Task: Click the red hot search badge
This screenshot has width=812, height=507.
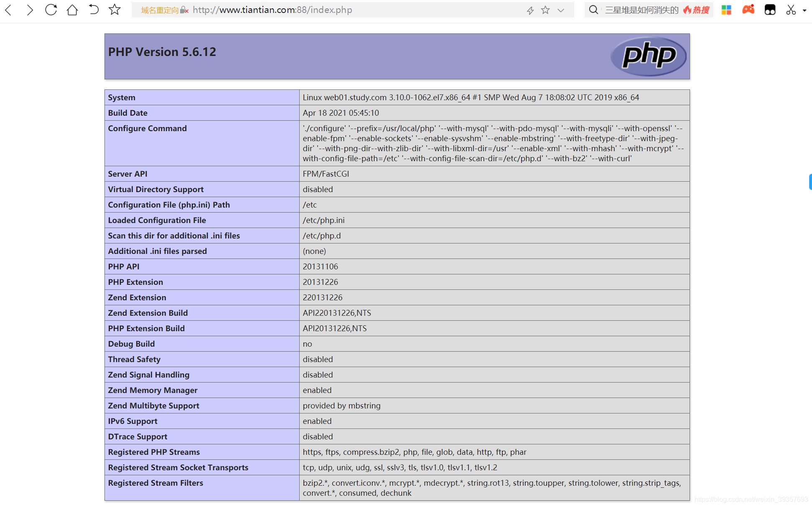Action: coord(696,10)
